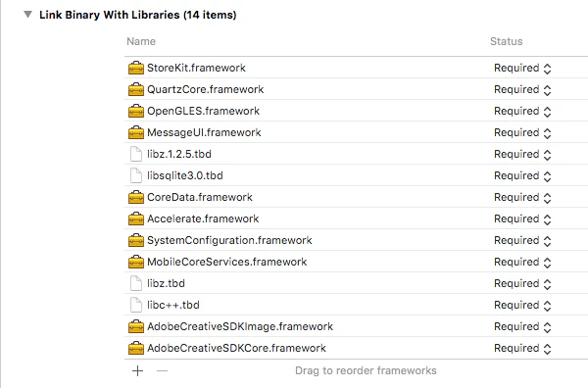Open OpenGLES.framework status dropdown
This screenshot has width=588, height=388.
click(x=522, y=112)
